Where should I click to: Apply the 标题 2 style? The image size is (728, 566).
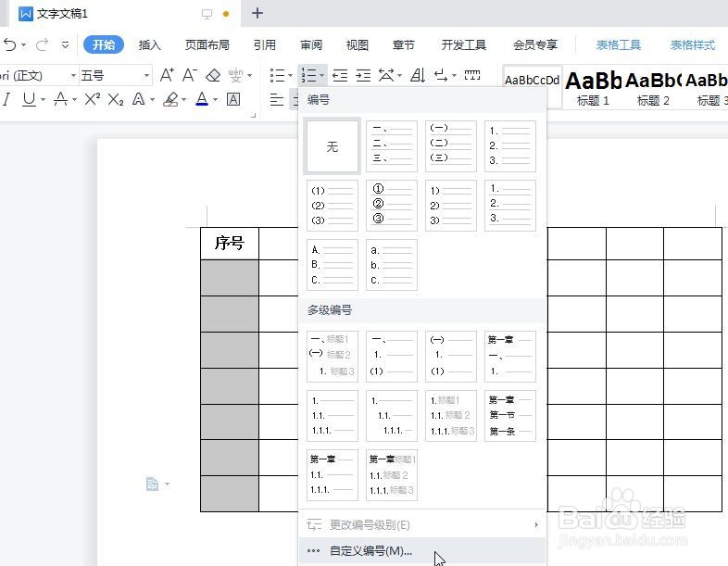coord(653,87)
